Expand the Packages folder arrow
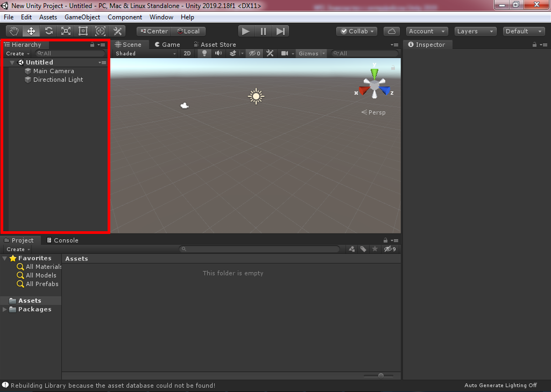The width and height of the screenshot is (551, 392). 5,309
